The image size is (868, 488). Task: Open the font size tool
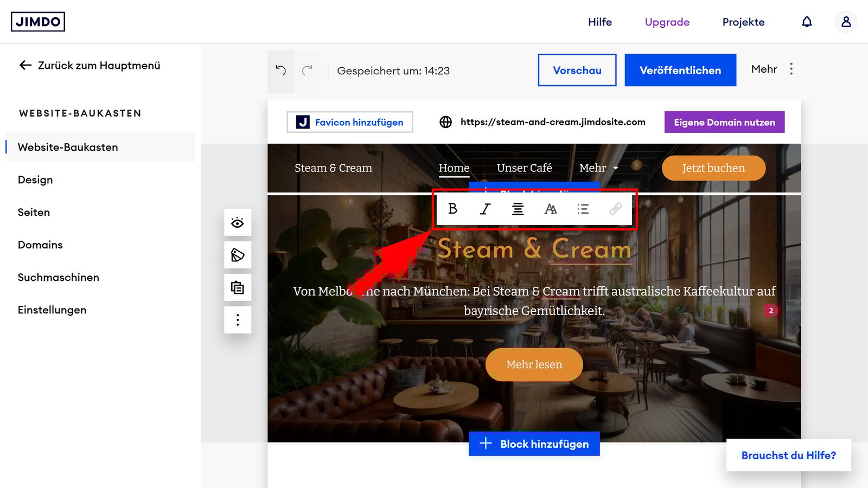[x=551, y=209]
